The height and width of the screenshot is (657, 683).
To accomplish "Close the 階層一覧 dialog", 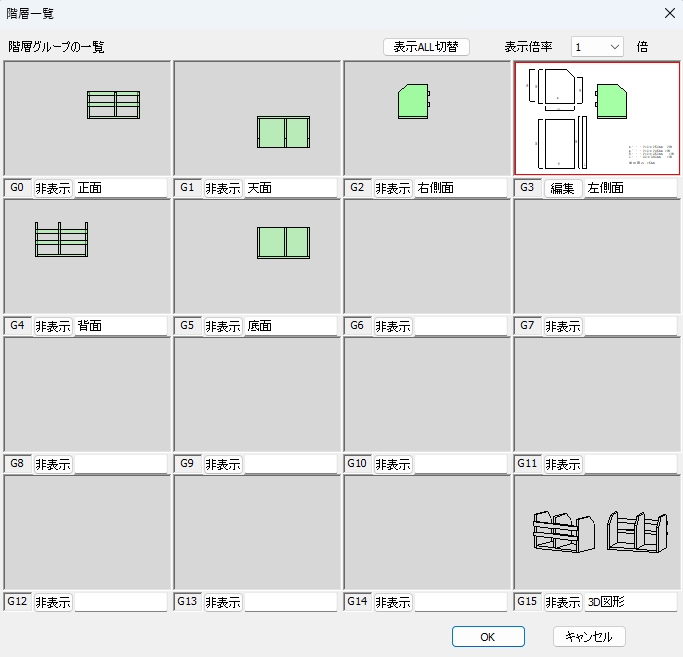I will (669, 13).
